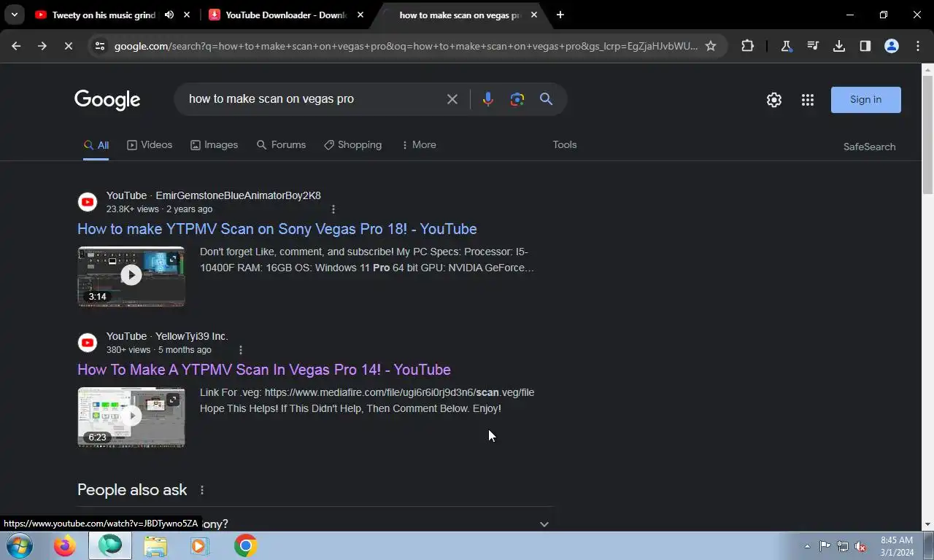Show hidden system tray icons
934x560 pixels.
[807, 546]
